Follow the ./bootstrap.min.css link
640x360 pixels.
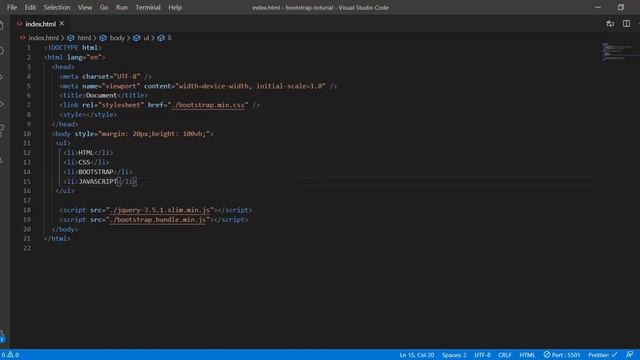[208, 105]
